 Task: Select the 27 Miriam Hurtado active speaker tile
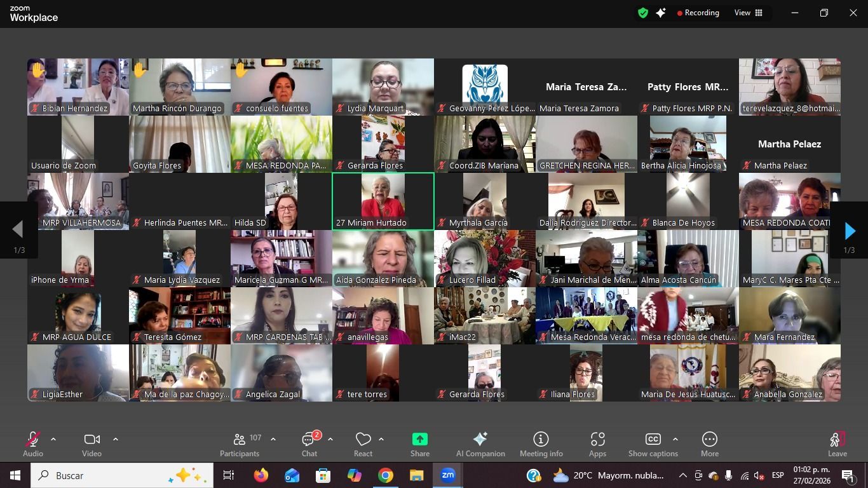[383, 201]
